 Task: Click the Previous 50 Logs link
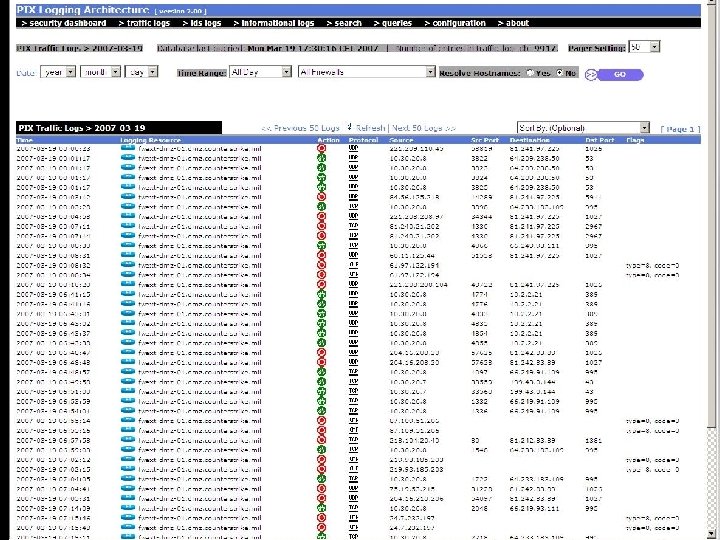300,128
